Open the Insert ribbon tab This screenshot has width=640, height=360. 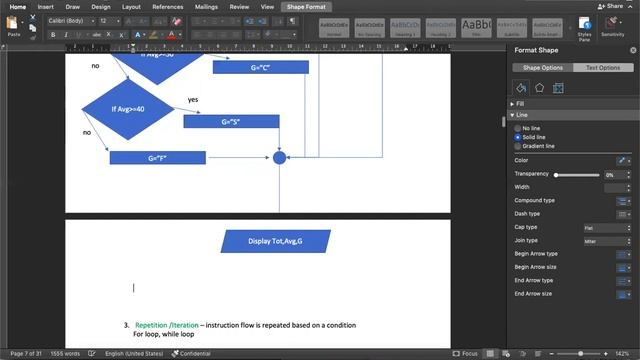(x=45, y=7)
